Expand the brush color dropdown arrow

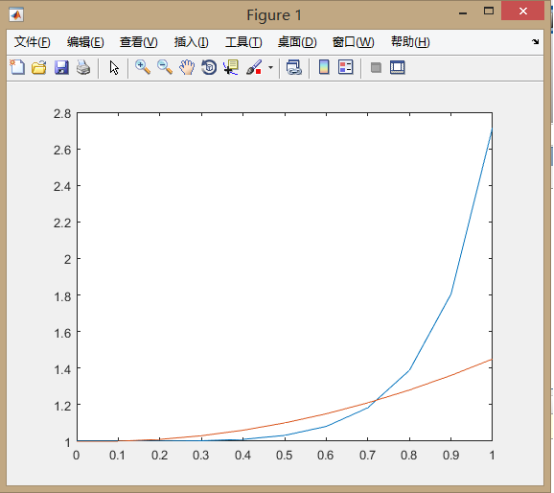click(271, 67)
